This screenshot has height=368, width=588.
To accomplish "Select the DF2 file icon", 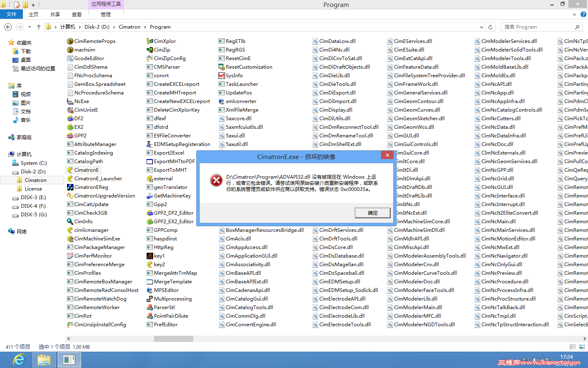I will [70, 119].
